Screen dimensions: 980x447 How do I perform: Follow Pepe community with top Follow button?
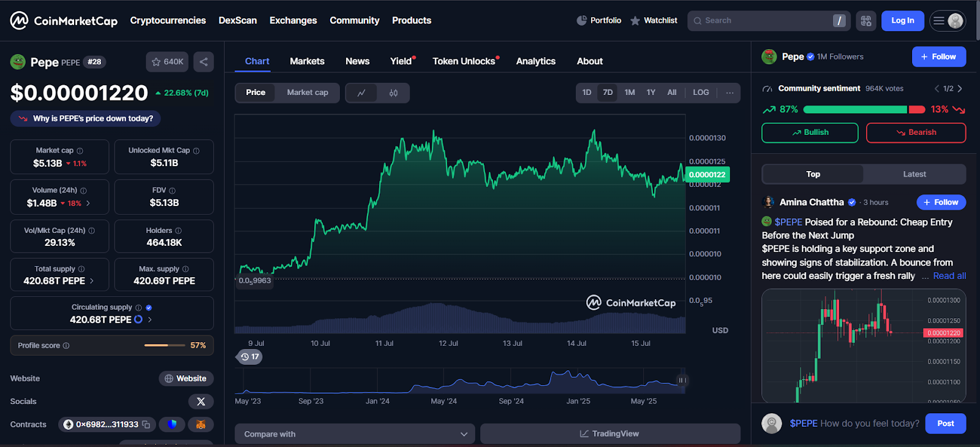click(x=939, y=56)
